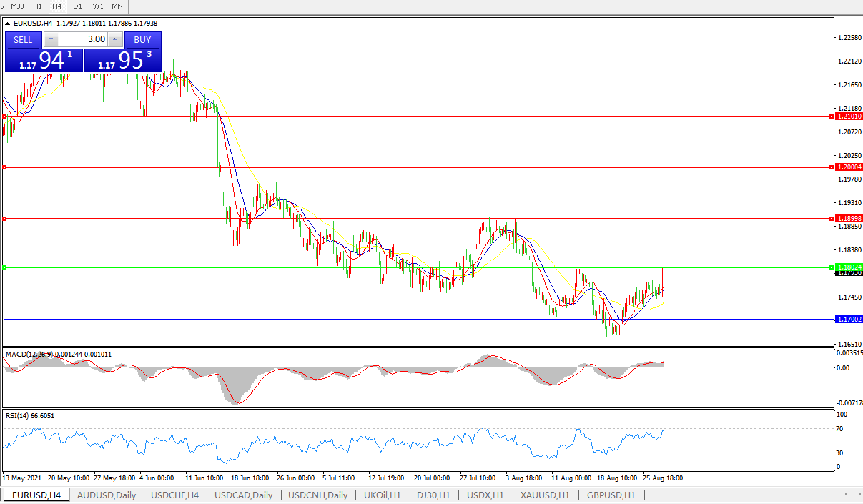Increase trade volume with the up arrow
The width and height of the screenshot is (863, 504).
(x=115, y=40)
